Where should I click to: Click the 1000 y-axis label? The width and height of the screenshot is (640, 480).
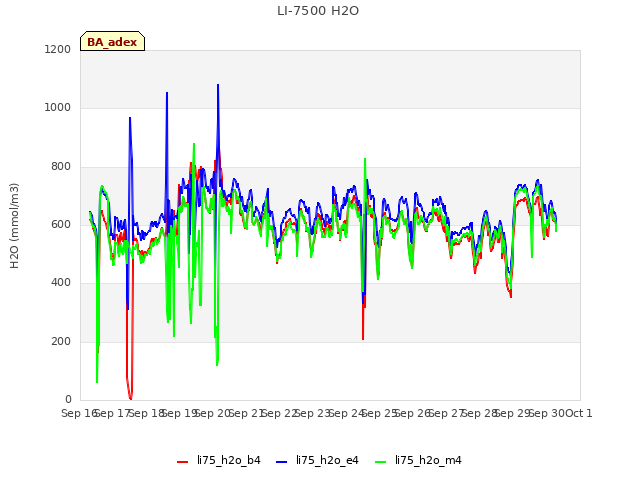pos(58,108)
